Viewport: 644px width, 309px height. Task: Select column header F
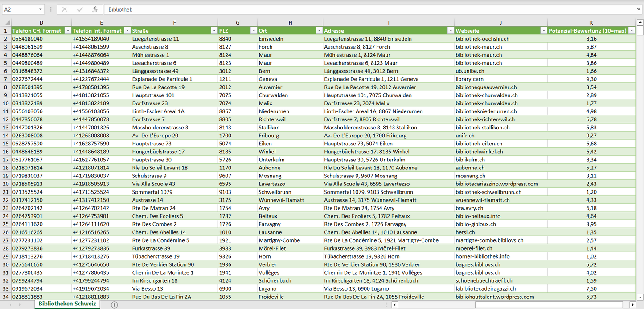[x=174, y=23]
